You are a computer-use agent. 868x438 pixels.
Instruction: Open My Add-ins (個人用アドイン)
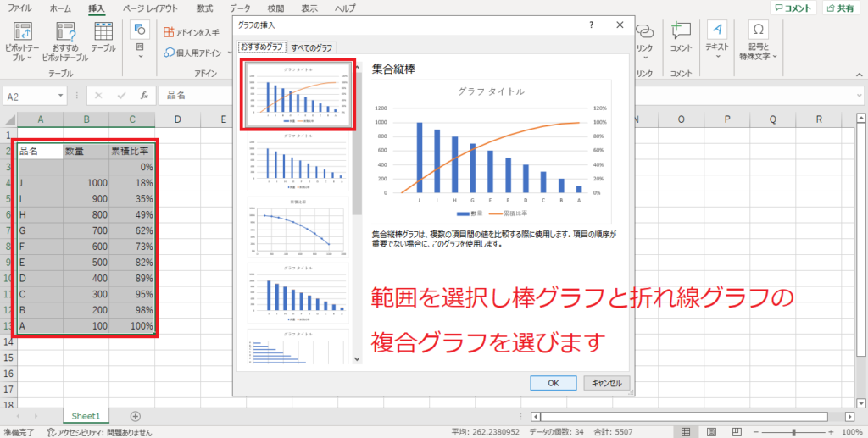(x=197, y=53)
